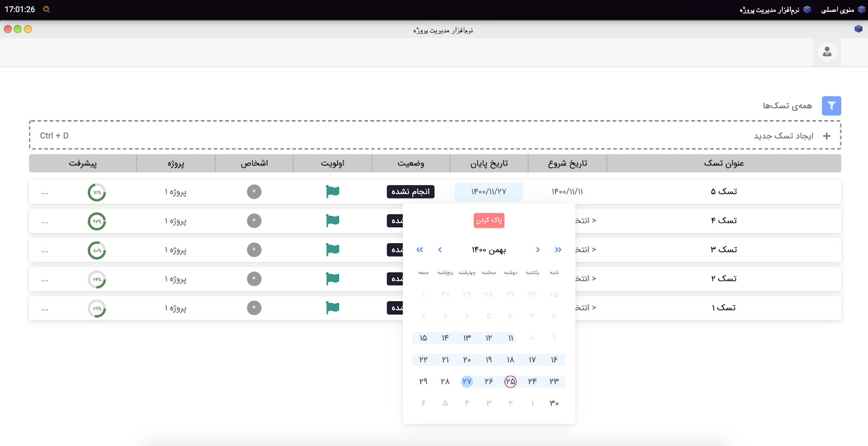Pick day ۱۵ in the calendar
868x446 pixels.
[424, 338]
